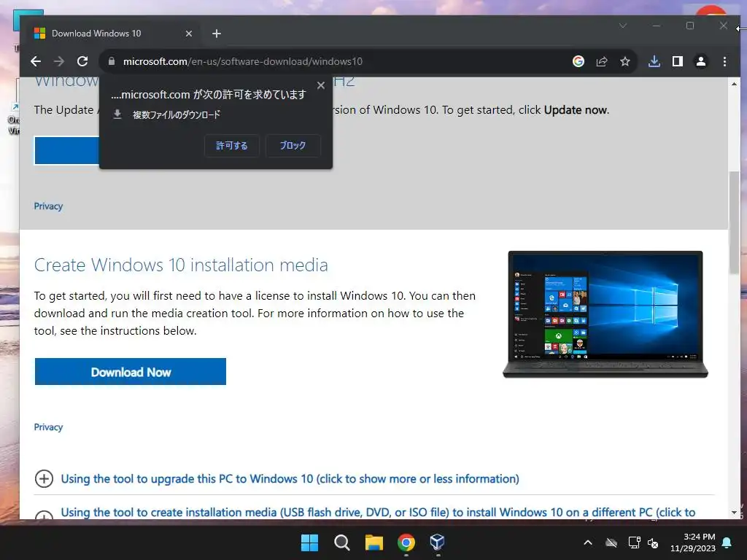
Task: Open VirtualBox from the taskbar
Action: coord(438,542)
